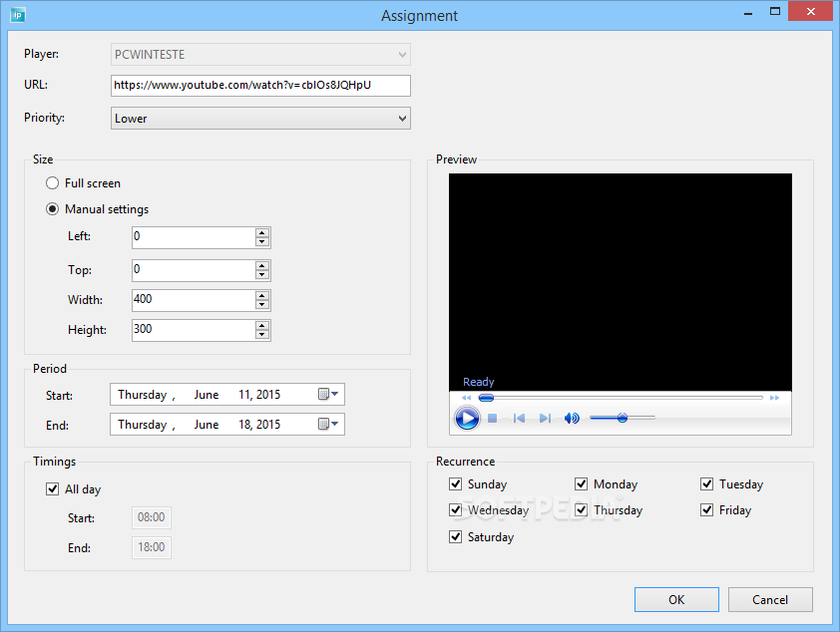Click the fast-forward arrows on seek bar
Viewport: 840px width, 632px height.
774,398
